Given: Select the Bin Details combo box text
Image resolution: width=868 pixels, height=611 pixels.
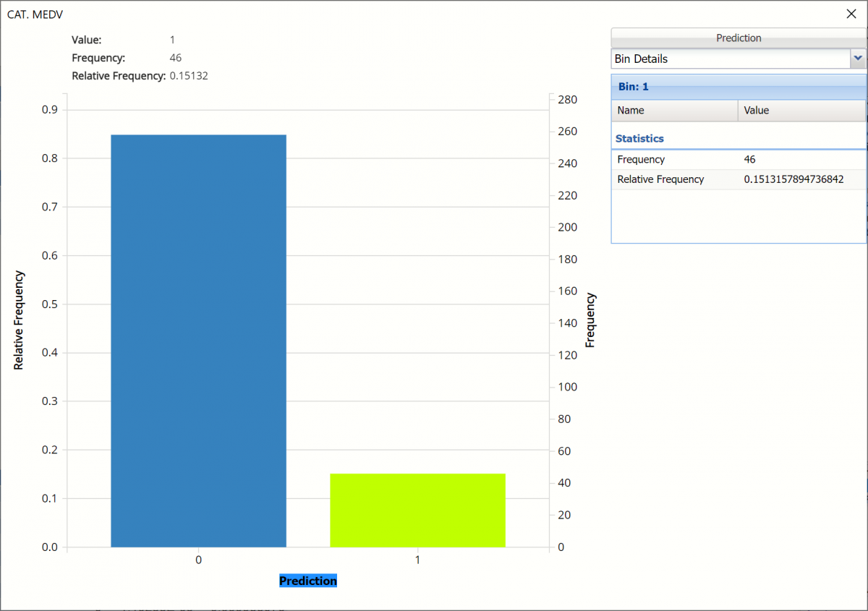Looking at the screenshot, I should (x=729, y=59).
